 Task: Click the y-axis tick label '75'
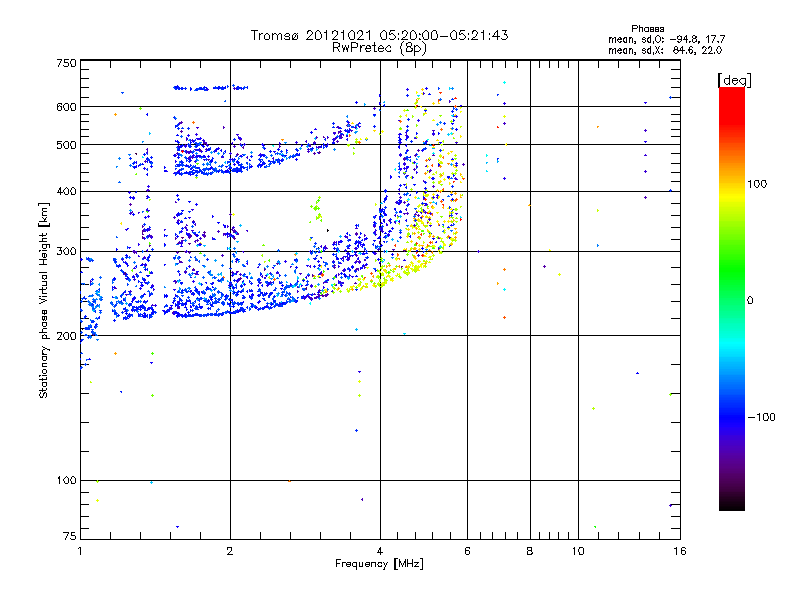click(70, 536)
